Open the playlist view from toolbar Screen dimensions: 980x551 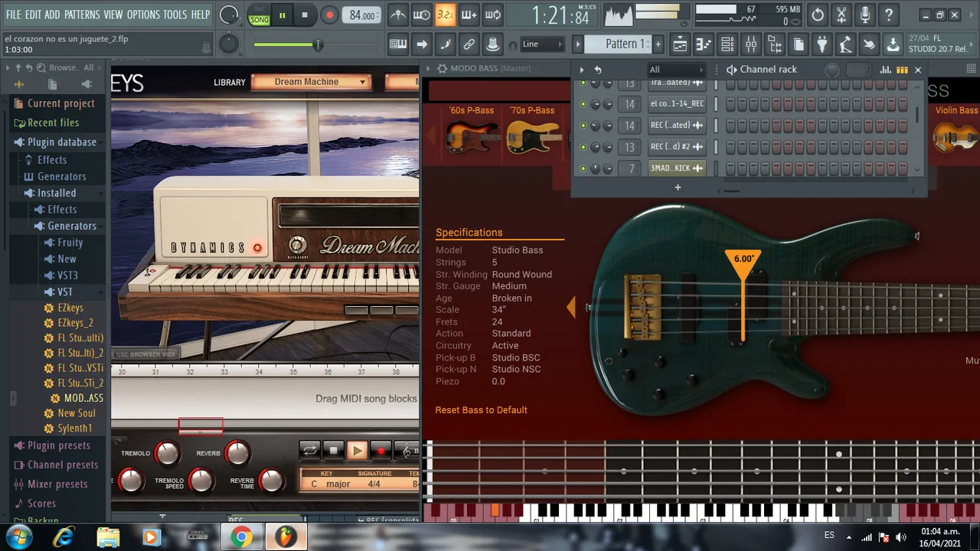(x=680, y=44)
